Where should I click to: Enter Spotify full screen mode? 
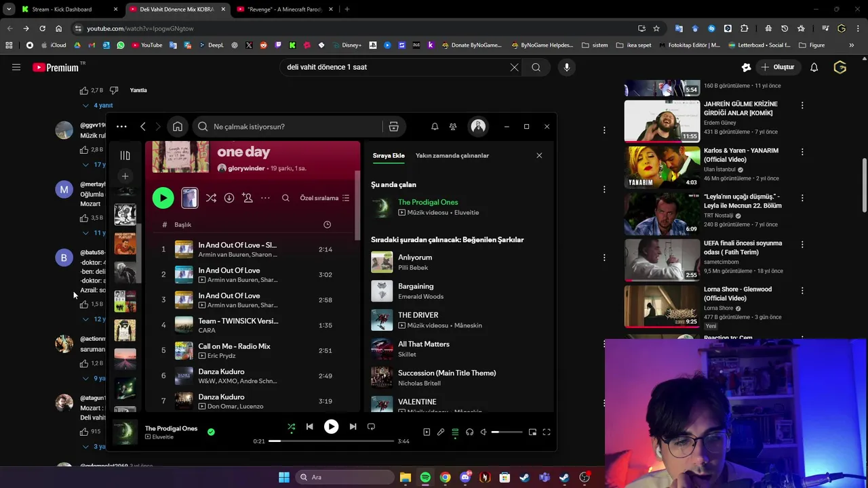(x=547, y=432)
